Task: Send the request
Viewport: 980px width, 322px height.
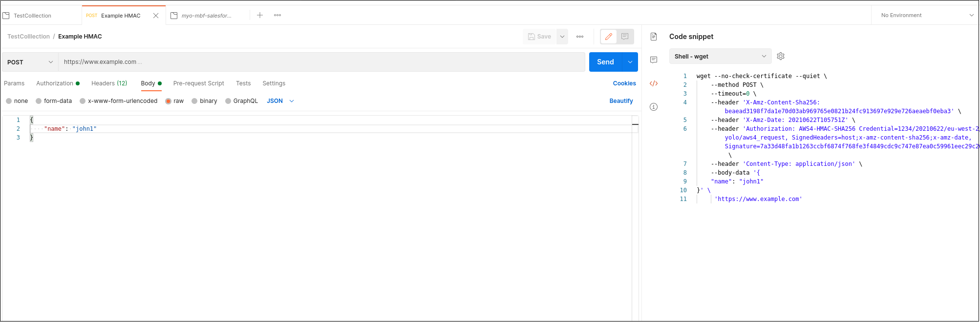Action: pyautogui.click(x=606, y=62)
